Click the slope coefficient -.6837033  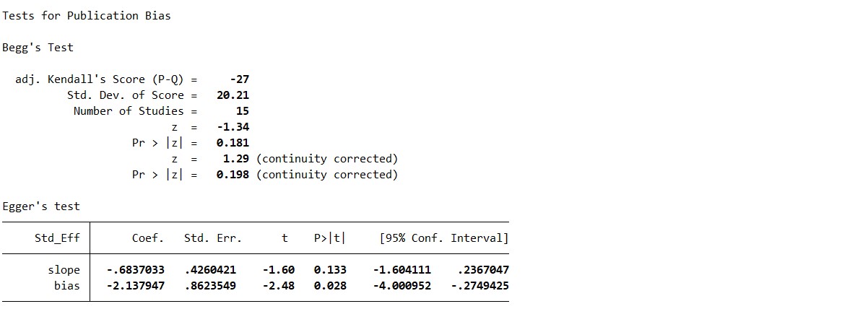point(135,270)
